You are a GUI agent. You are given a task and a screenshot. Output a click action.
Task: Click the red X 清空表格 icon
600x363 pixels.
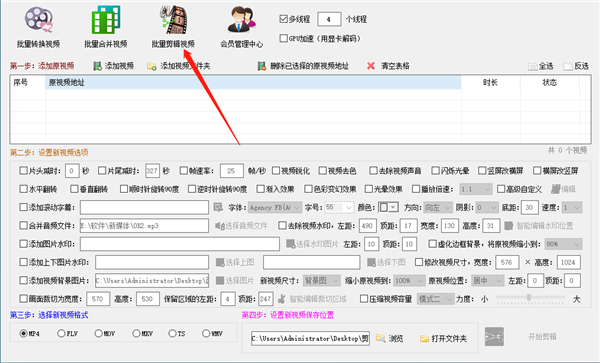(370, 66)
